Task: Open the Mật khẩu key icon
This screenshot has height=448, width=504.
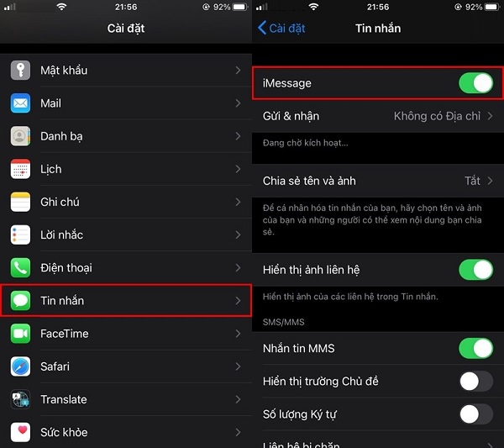Action: [20, 70]
